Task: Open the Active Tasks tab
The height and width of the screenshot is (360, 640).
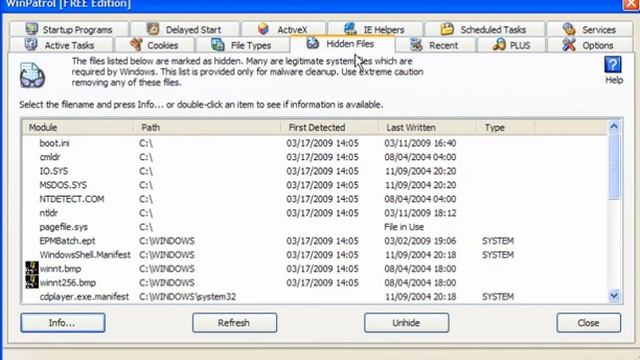Action: click(x=61, y=45)
